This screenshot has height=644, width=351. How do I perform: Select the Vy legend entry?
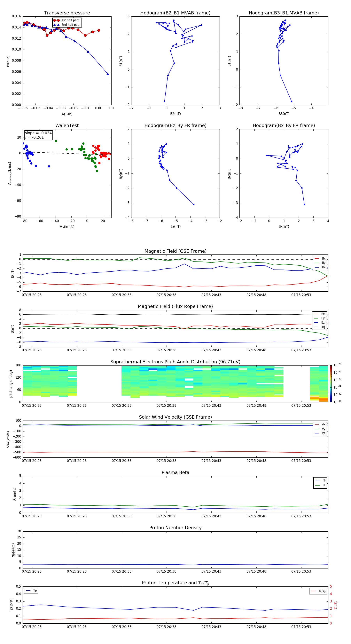pyautogui.click(x=320, y=429)
